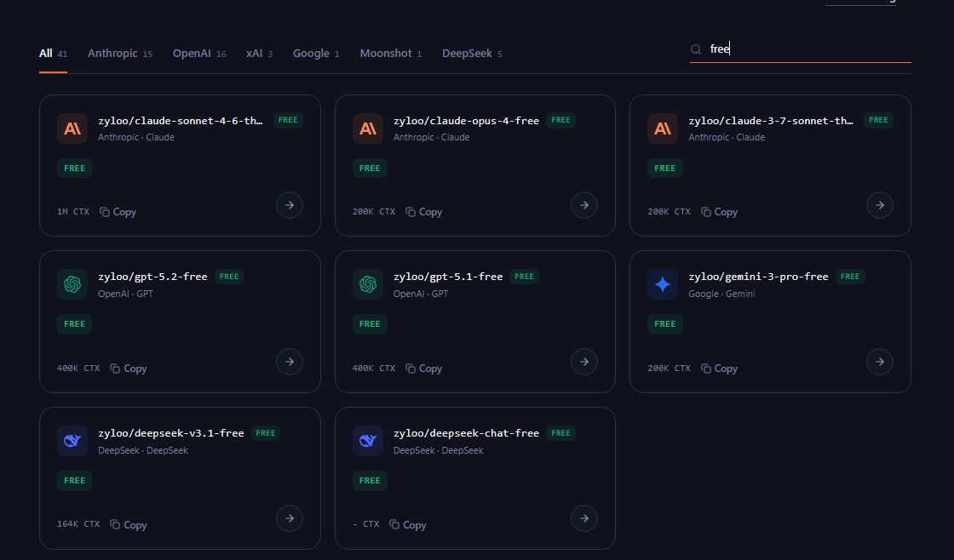Copy the zyloo/gpt-5.2-free model name
Image resolution: width=954 pixels, height=560 pixels.
129,369
